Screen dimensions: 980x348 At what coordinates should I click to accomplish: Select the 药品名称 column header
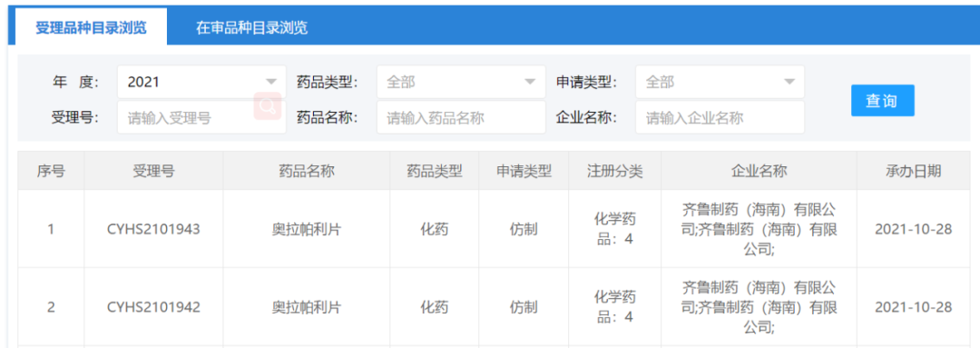tap(307, 171)
